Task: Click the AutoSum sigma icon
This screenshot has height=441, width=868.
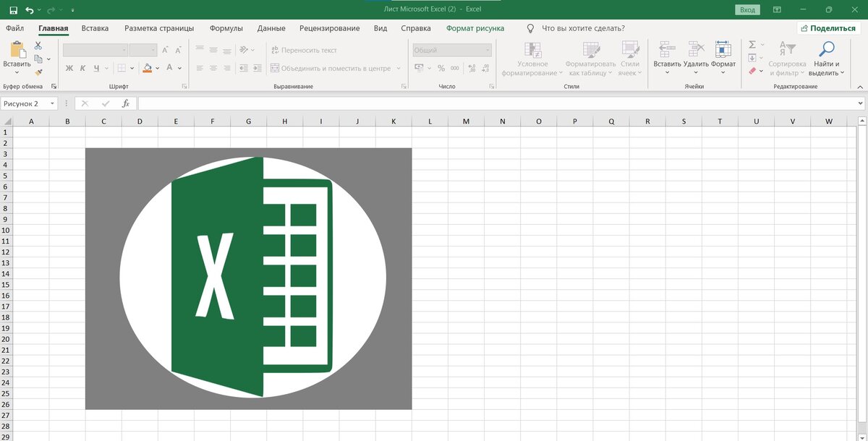Action: coord(752,45)
